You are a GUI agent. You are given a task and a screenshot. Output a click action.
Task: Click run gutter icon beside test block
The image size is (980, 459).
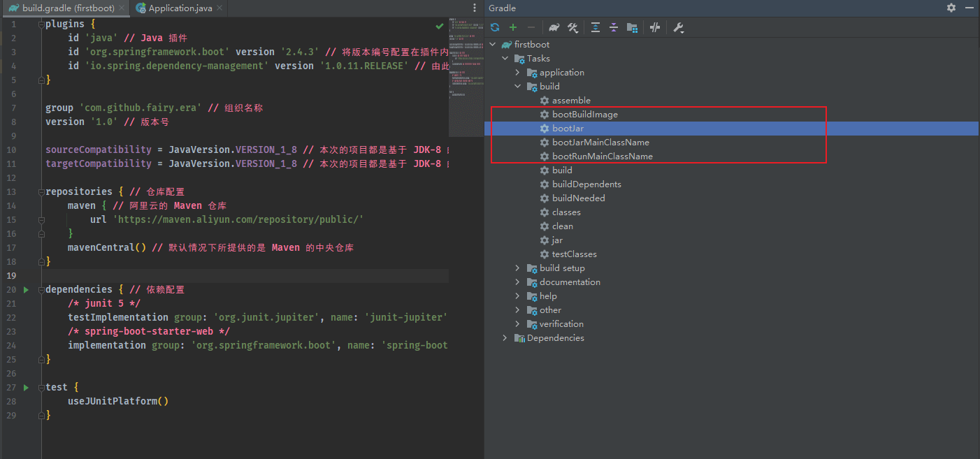[26, 387]
